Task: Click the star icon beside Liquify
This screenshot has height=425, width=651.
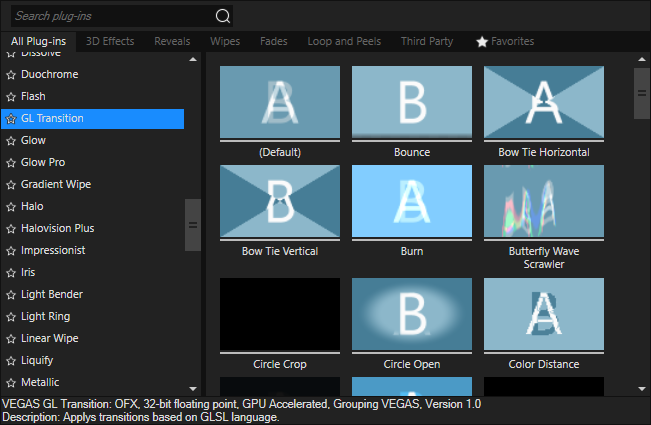Action: point(11,361)
